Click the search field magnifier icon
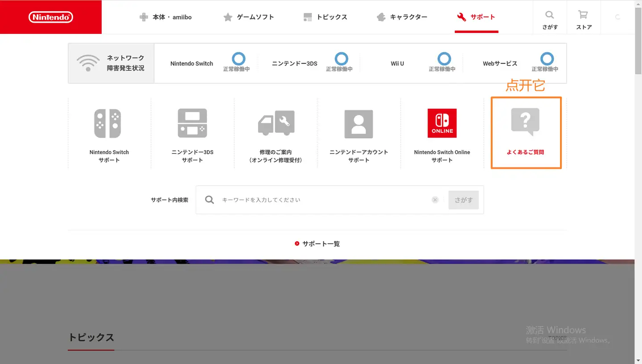This screenshot has height=364, width=642. pos(210,200)
